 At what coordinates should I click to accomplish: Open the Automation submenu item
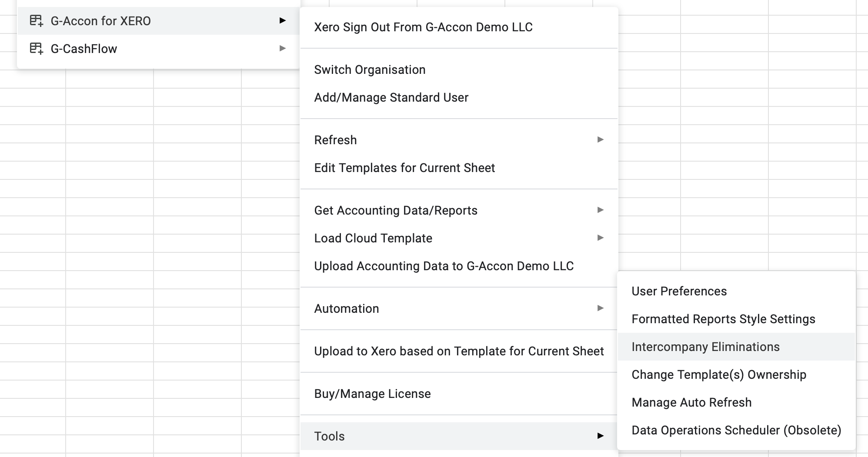pyautogui.click(x=459, y=308)
